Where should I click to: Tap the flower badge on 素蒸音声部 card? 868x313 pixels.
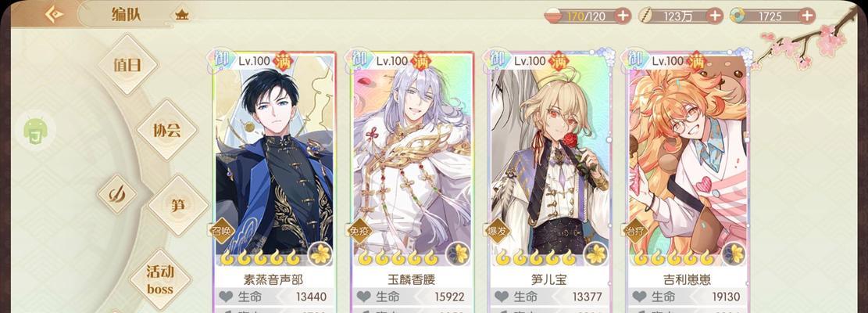320,254
